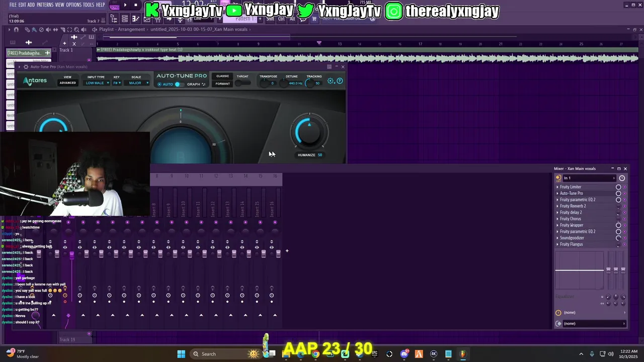
Task: Open Auto-Tune Pro settings gear
Action: 331,81
